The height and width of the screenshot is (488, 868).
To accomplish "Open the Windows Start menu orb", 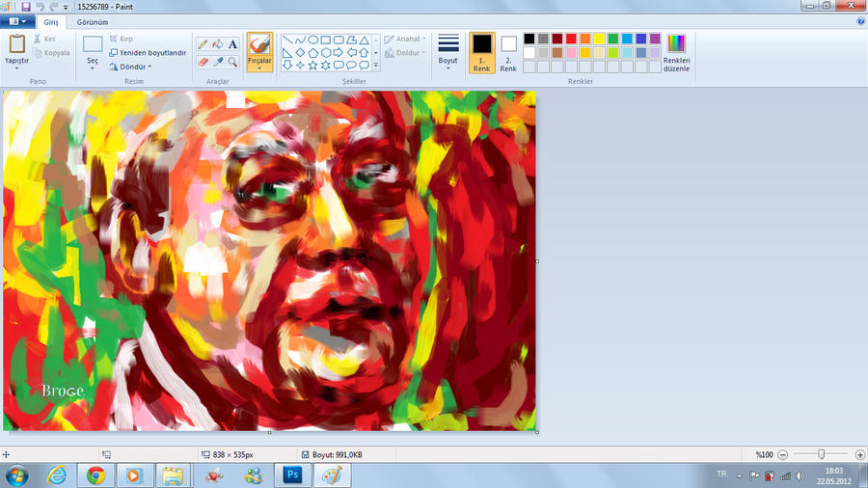I will 16,475.
